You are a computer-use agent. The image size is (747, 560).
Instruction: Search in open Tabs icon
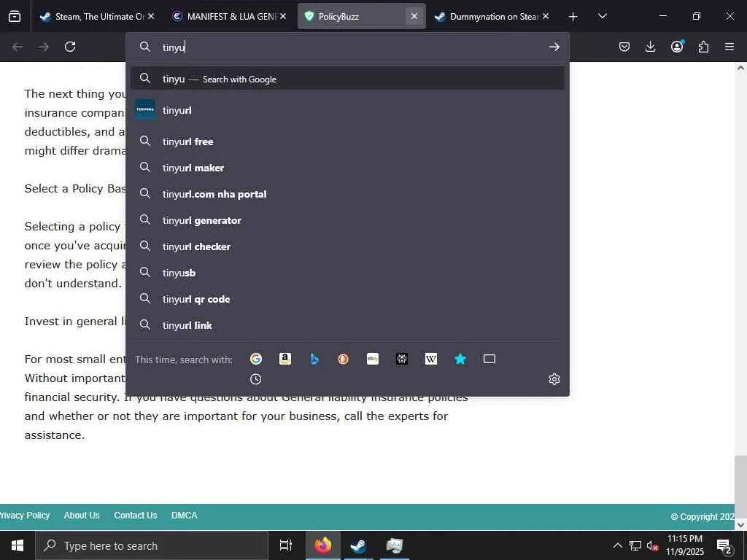[x=489, y=359]
